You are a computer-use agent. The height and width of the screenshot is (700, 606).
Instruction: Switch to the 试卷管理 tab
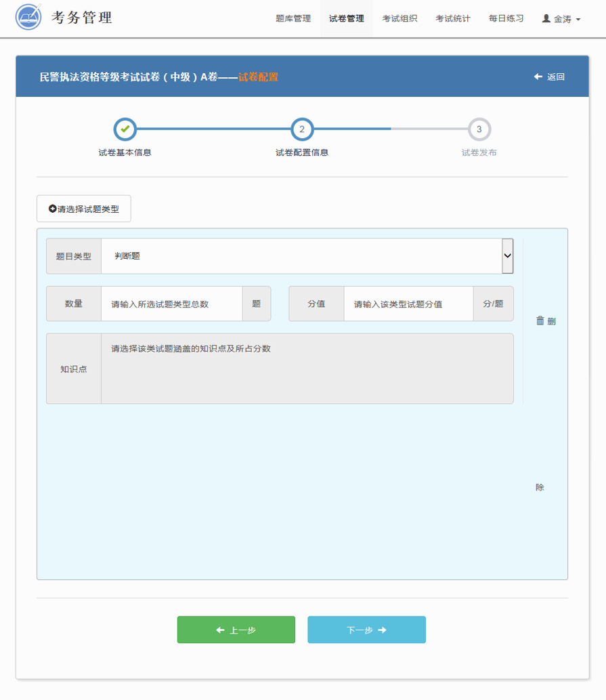pos(346,19)
